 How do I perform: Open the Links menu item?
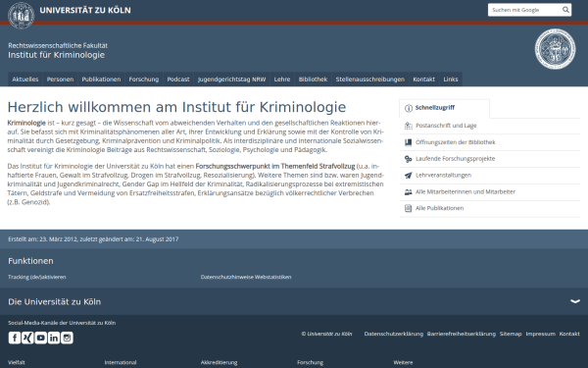pyautogui.click(x=451, y=79)
